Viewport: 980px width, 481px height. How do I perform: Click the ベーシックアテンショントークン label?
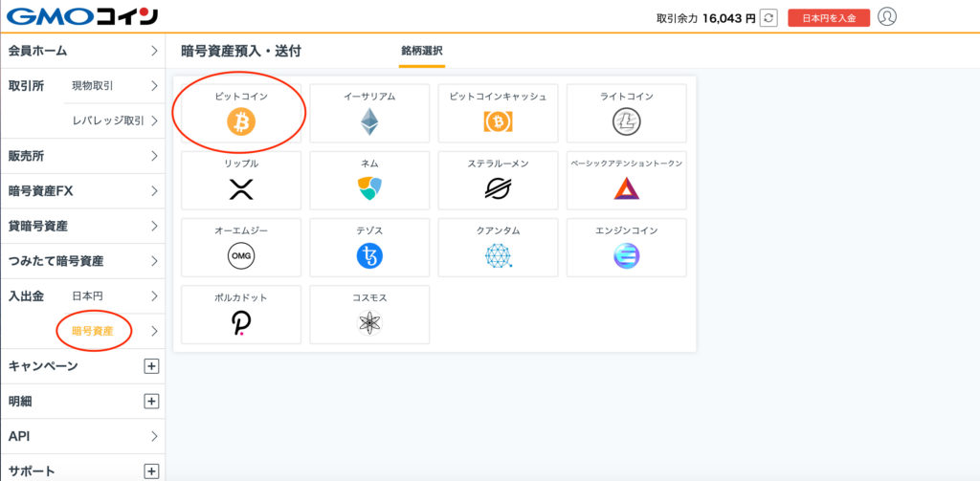point(626,164)
